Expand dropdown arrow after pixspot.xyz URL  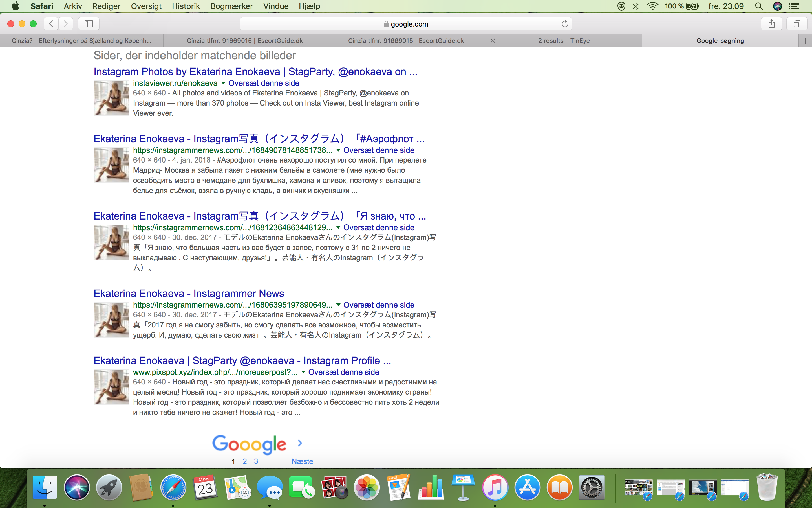click(303, 372)
